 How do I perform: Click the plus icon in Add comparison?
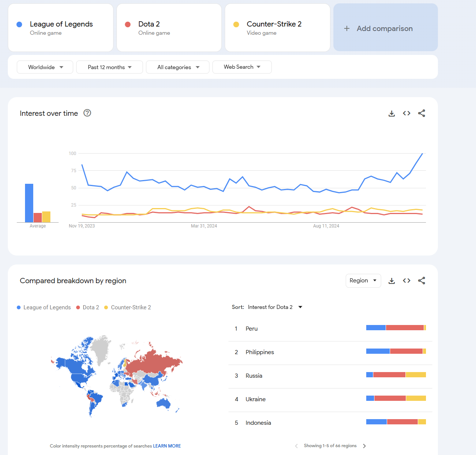(x=347, y=28)
